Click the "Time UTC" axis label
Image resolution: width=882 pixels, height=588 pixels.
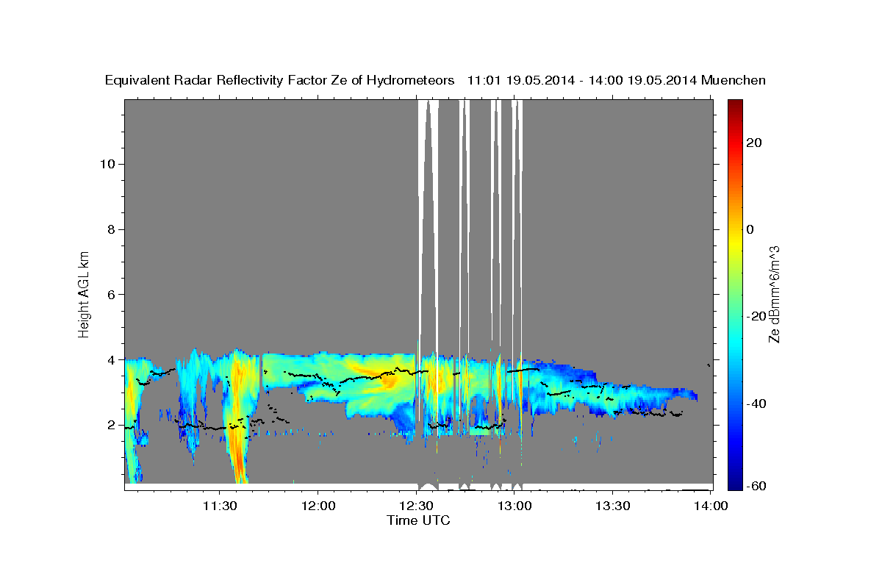[418, 520]
